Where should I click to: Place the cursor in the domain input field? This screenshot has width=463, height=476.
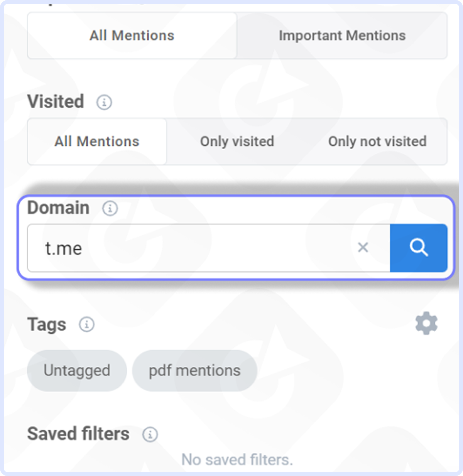tap(193, 248)
